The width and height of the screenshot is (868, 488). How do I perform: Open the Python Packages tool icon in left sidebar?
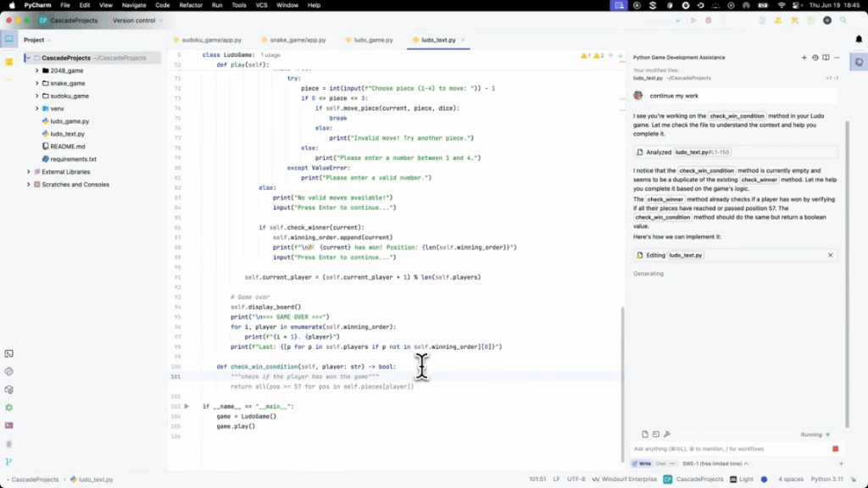(x=8, y=390)
